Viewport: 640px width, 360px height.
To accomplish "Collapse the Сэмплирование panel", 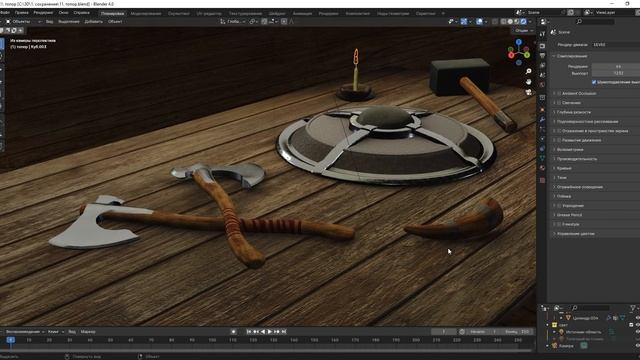I will pyautogui.click(x=571, y=56).
